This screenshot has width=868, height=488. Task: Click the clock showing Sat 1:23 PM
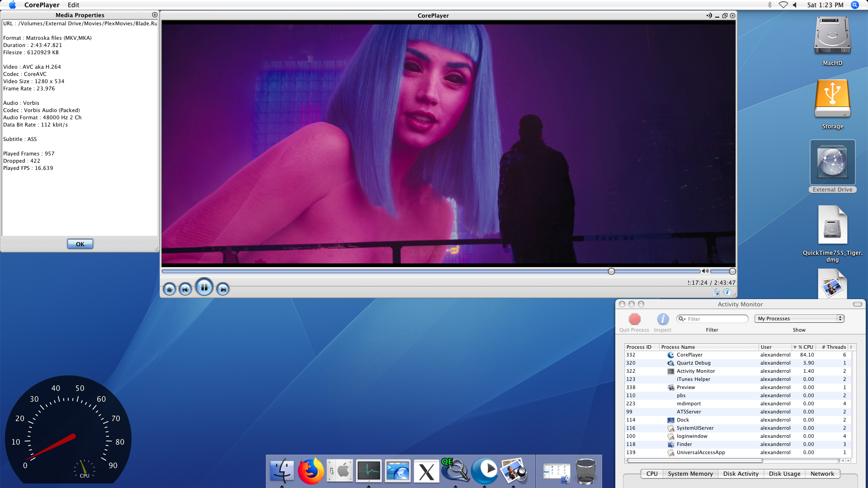point(825,5)
